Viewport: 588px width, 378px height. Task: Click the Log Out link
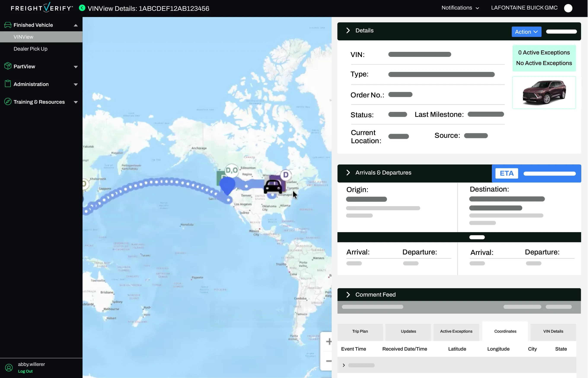coord(25,371)
